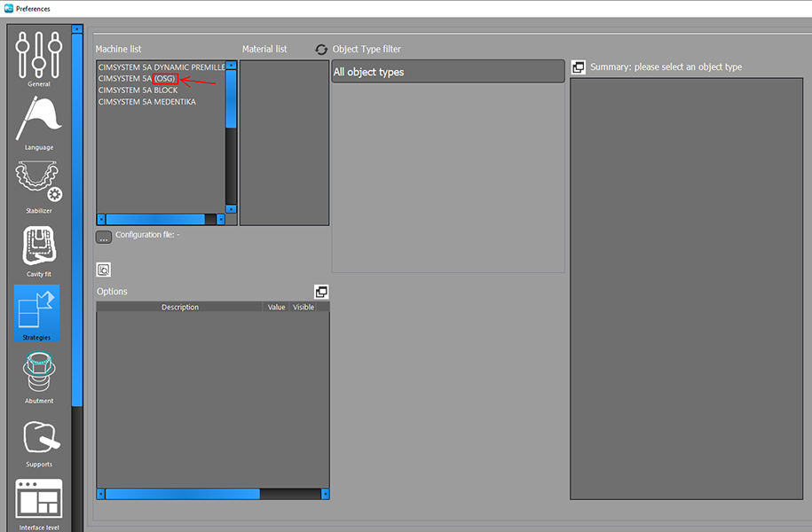
Task: Click the All object types filter
Action: pos(448,72)
